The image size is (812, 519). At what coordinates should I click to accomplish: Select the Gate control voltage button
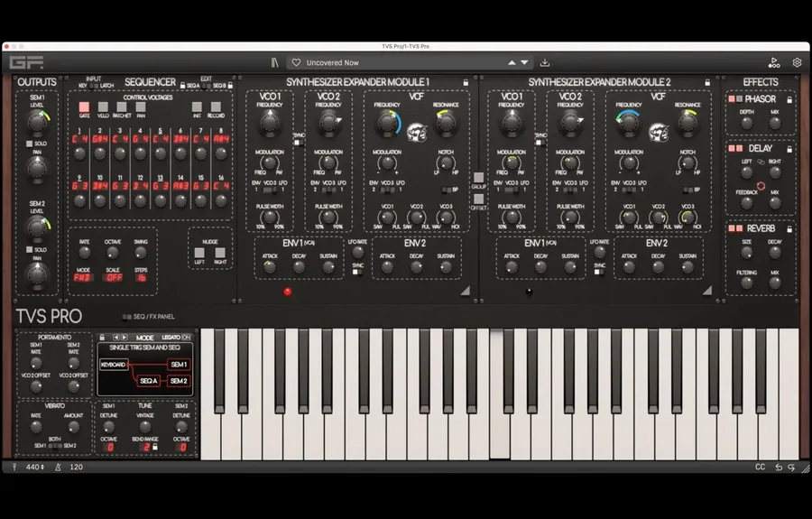click(84, 107)
